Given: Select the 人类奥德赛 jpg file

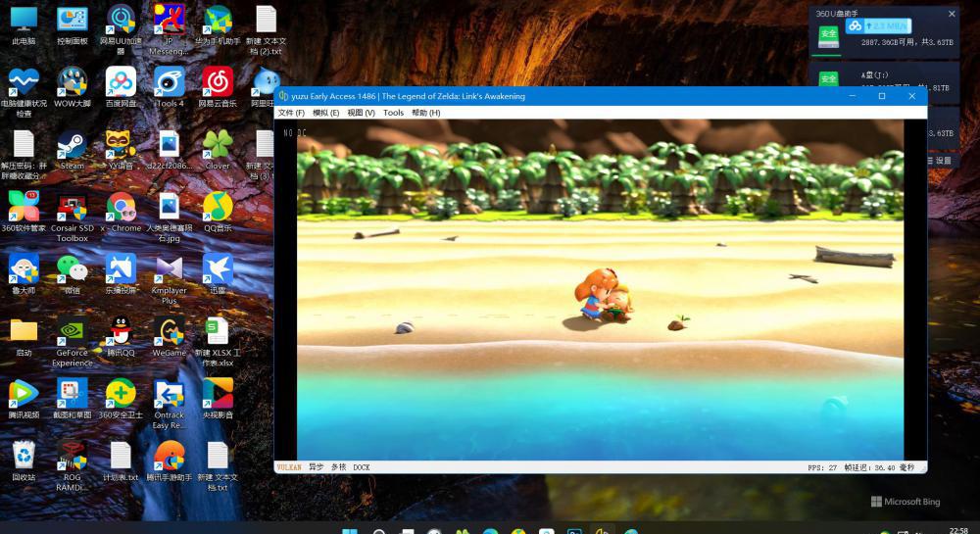Looking at the screenshot, I should [169, 217].
